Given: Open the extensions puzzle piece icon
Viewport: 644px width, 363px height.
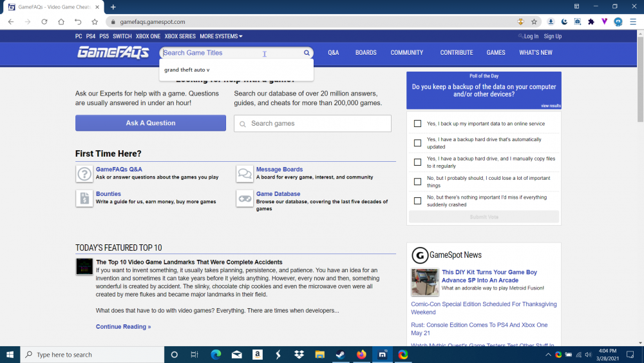Looking at the screenshot, I should 591,22.
